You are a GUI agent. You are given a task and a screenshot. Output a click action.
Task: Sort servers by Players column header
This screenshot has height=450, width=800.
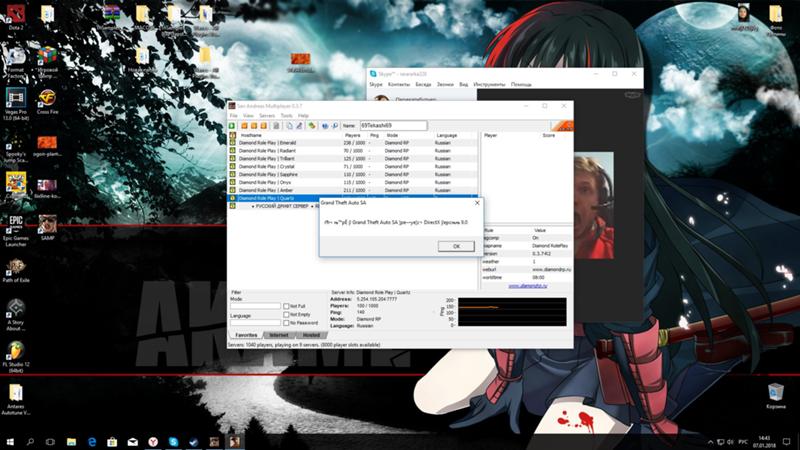point(353,135)
